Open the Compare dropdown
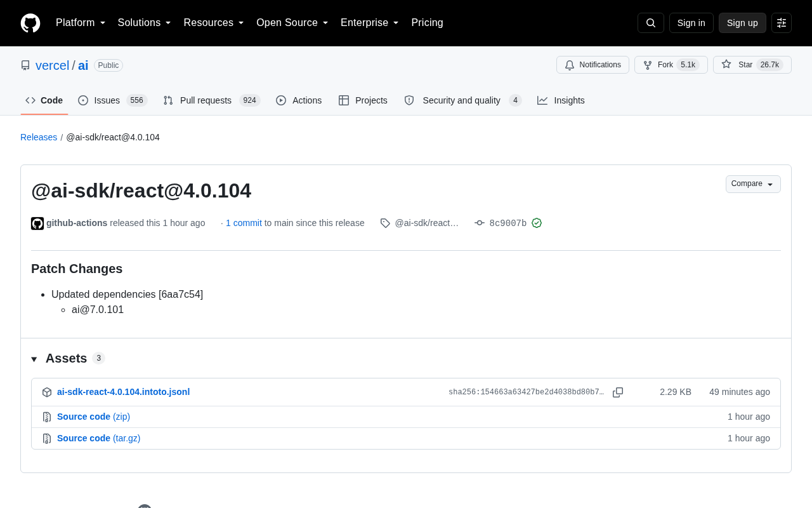The image size is (812, 508). tap(753, 184)
